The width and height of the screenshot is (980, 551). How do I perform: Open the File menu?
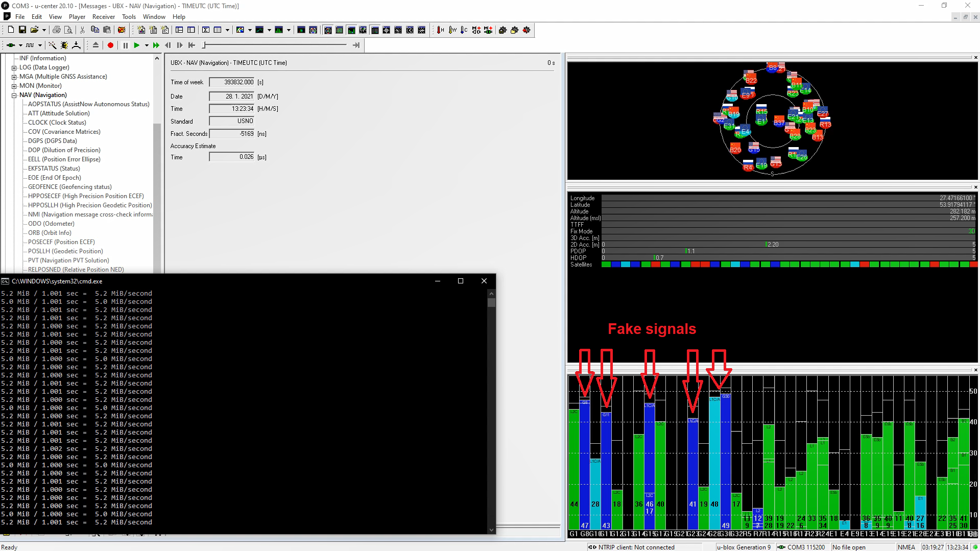(20, 17)
